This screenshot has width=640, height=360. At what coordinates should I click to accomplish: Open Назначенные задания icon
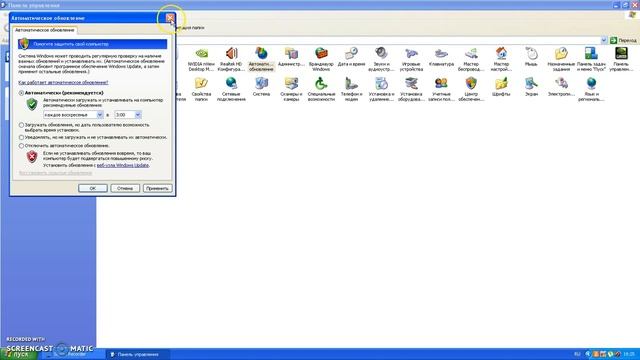(x=561, y=59)
